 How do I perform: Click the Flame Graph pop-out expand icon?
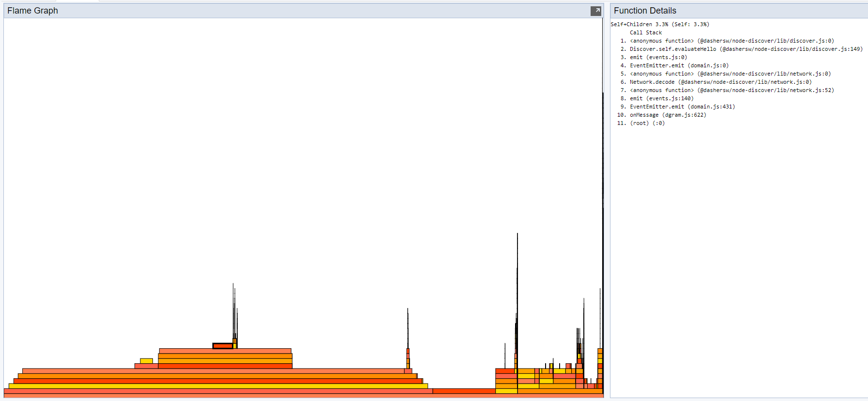(596, 11)
